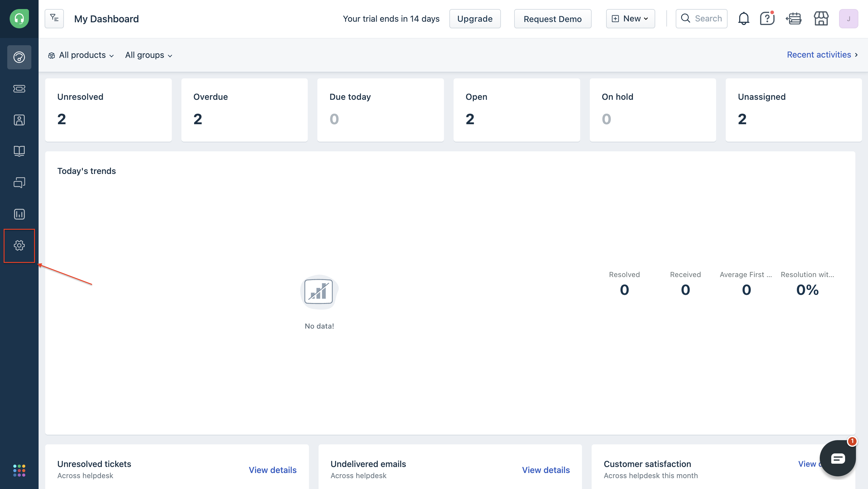
Task: Open the Analytics reports sidebar icon
Action: pos(19,214)
